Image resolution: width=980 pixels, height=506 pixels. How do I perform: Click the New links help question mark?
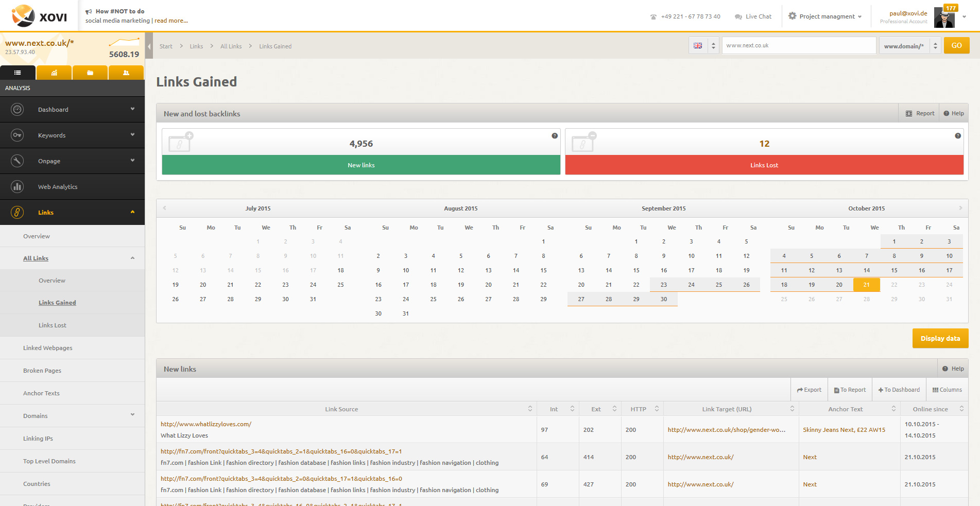555,136
